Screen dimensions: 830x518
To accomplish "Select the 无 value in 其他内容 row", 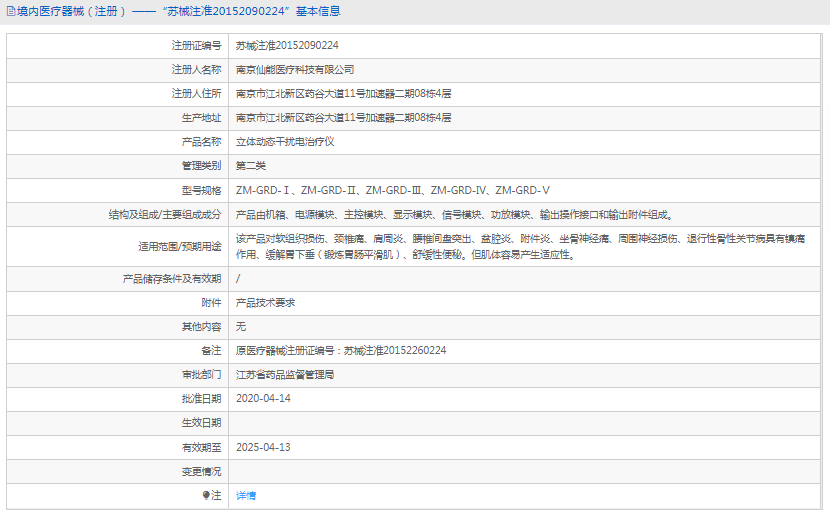I will (x=241, y=327).
